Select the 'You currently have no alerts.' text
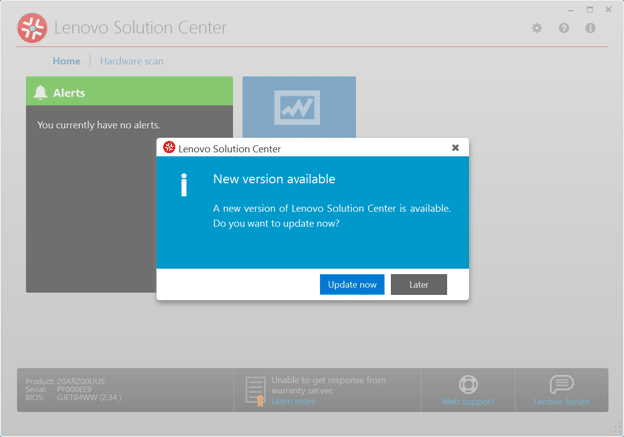 (x=99, y=125)
